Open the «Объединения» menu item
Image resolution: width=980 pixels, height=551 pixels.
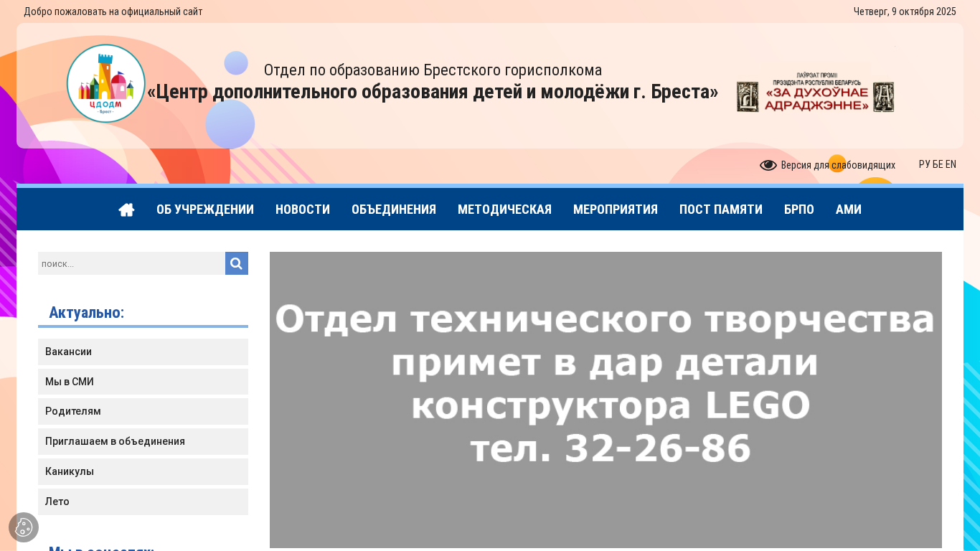click(394, 209)
